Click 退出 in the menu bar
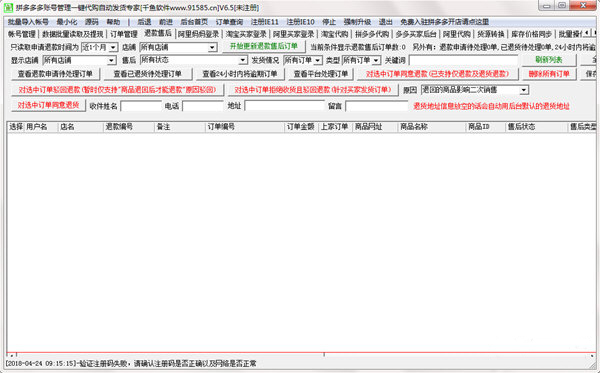The width and height of the screenshot is (600, 373). point(386,22)
